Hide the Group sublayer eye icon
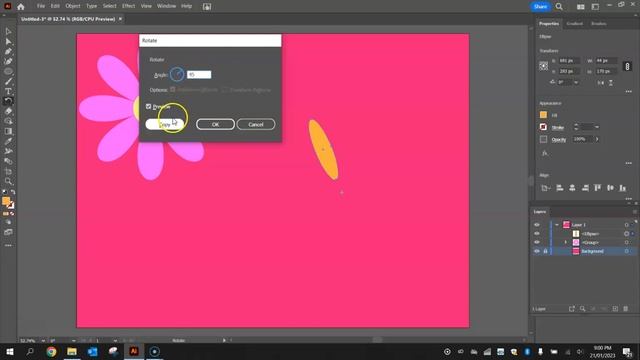Viewport: 640px width, 360px height. pyautogui.click(x=537, y=242)
